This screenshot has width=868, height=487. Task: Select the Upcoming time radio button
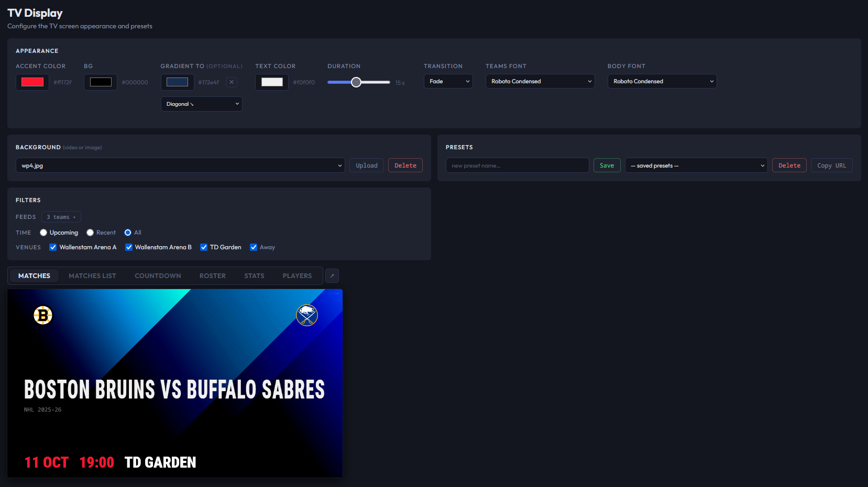coord(43,233)
